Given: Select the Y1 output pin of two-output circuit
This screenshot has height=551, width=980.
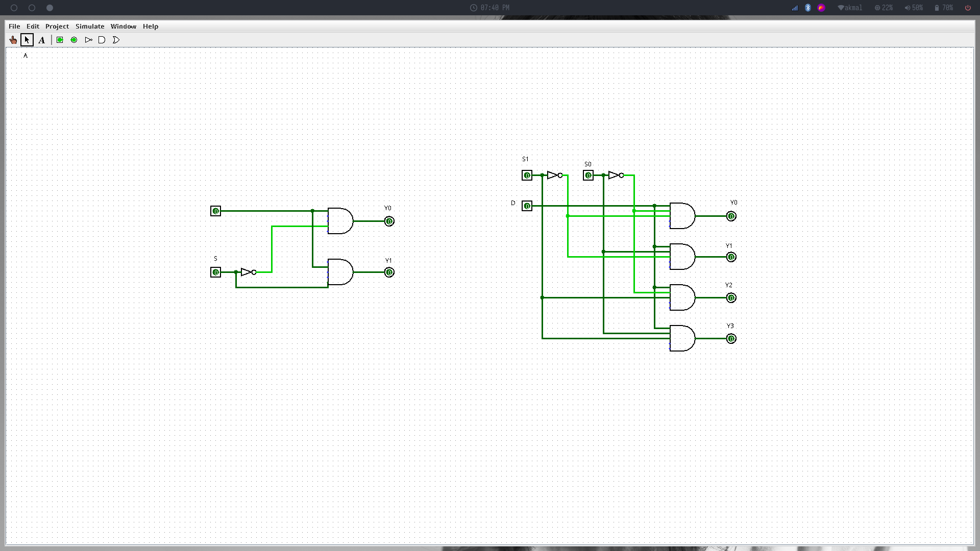Looking at the screenshot, I should point(389,272).
